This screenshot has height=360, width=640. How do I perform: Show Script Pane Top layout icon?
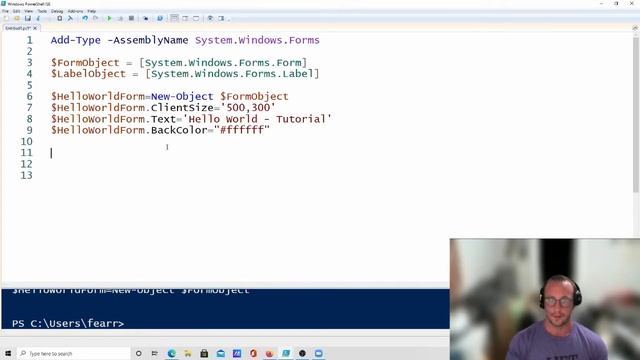click(174, 18)
